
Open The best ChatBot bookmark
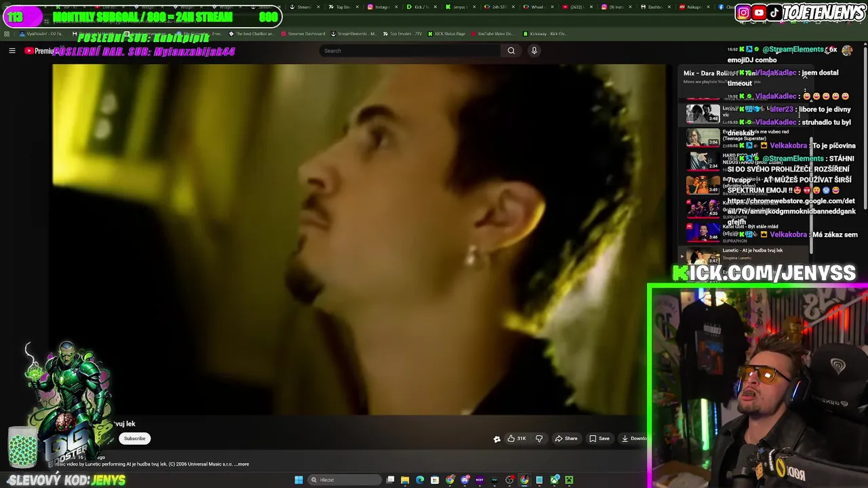coord(252,34)
